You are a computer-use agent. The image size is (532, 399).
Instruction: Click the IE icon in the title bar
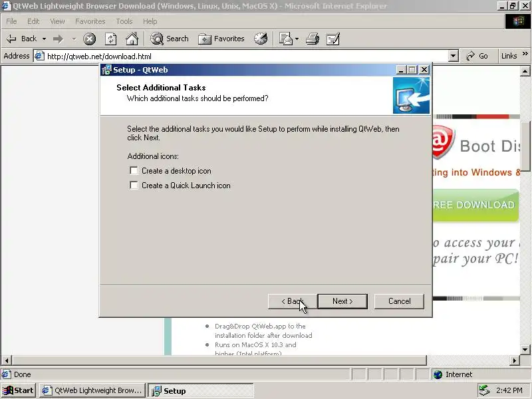point(6,6)
